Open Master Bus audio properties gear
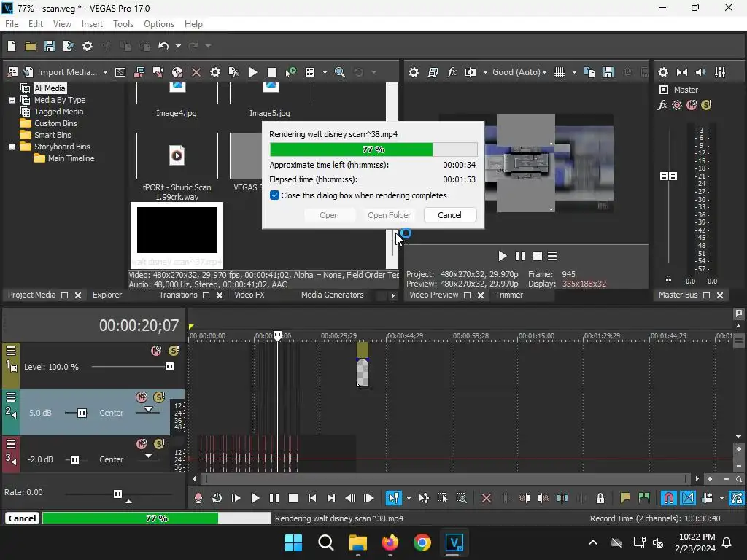 pyautogui.click(x=662, y=72)
